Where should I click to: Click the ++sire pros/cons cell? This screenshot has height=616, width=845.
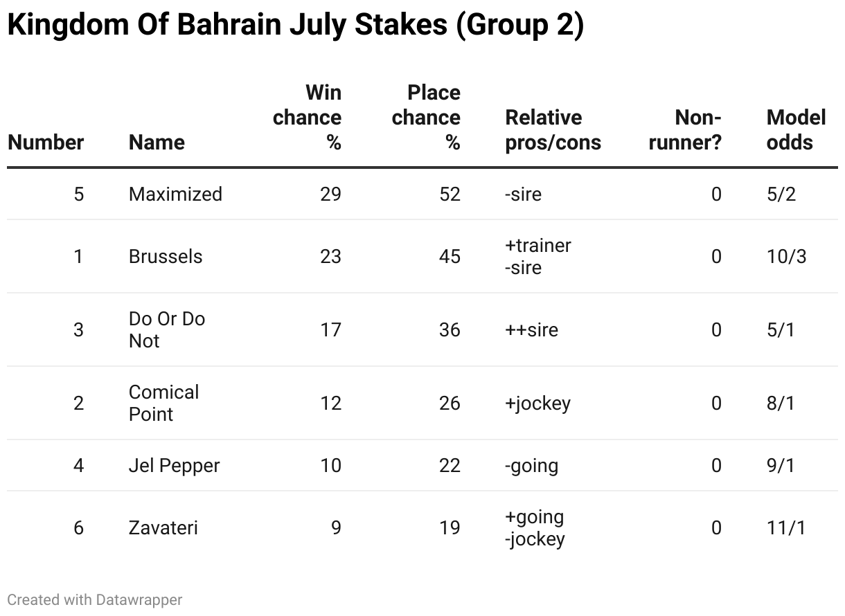pyautogui.click(x=531, y=329)
